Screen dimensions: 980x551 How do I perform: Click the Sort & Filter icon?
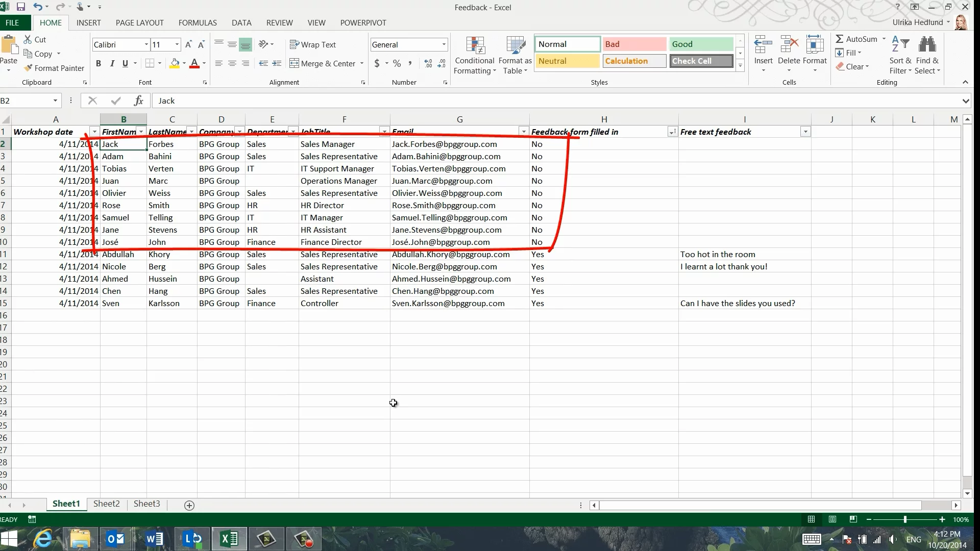(x=900, y=45)
